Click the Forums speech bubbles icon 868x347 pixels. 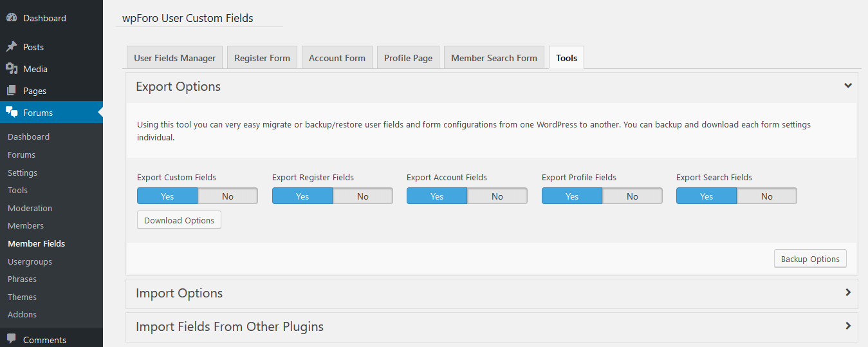pyautogui.click(x=12, y=113)
